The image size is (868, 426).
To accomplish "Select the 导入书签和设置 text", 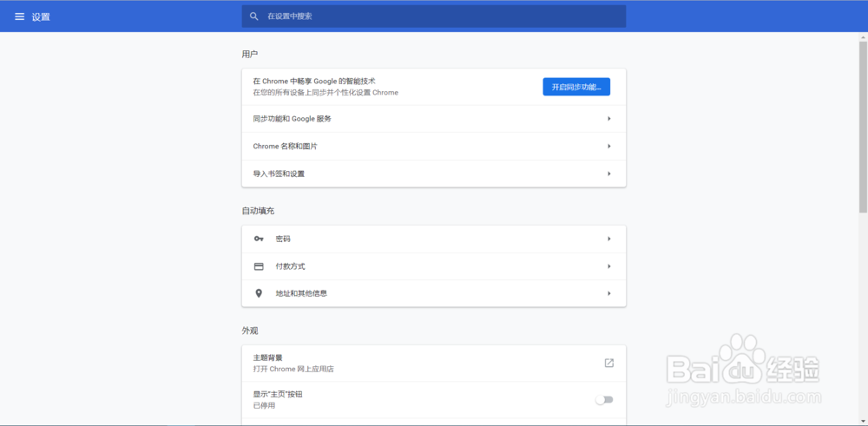I will tap(279, 174).
